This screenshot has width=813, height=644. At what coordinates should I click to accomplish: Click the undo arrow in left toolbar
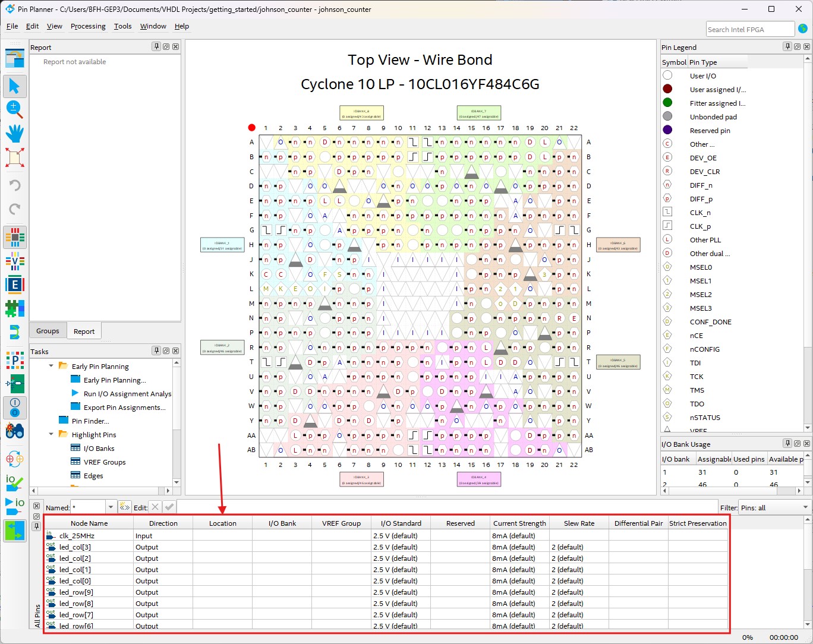[x=15, y=185]
